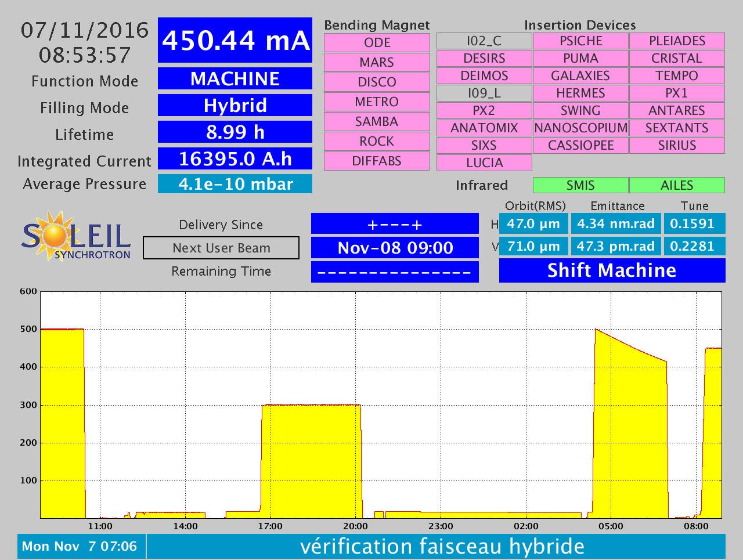Select the 4.1e-10 mbar pressure value

[235, 184]
